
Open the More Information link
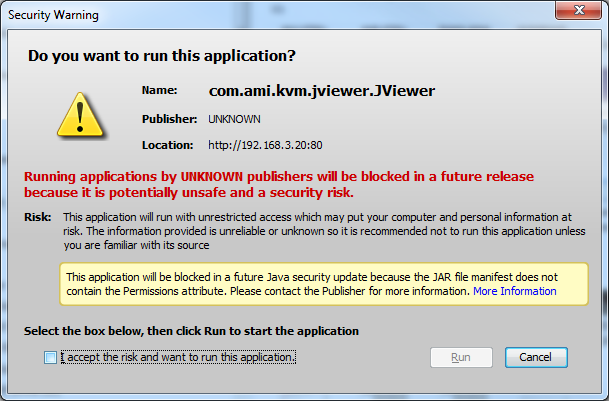click(x=515, y=291)
